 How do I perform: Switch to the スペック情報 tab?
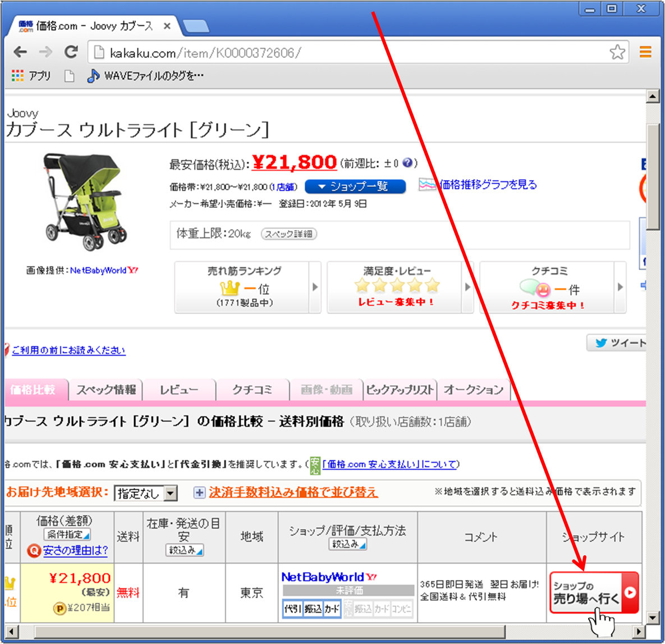106,389
